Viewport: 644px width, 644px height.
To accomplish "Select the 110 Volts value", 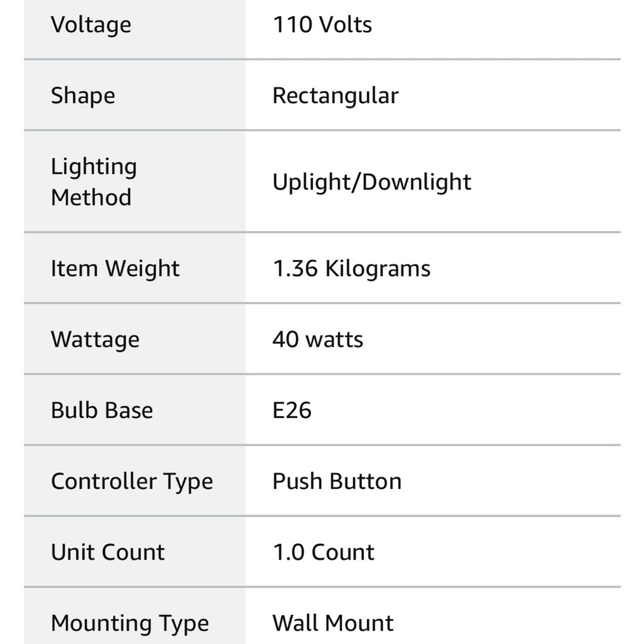I will tap(323, 24).
